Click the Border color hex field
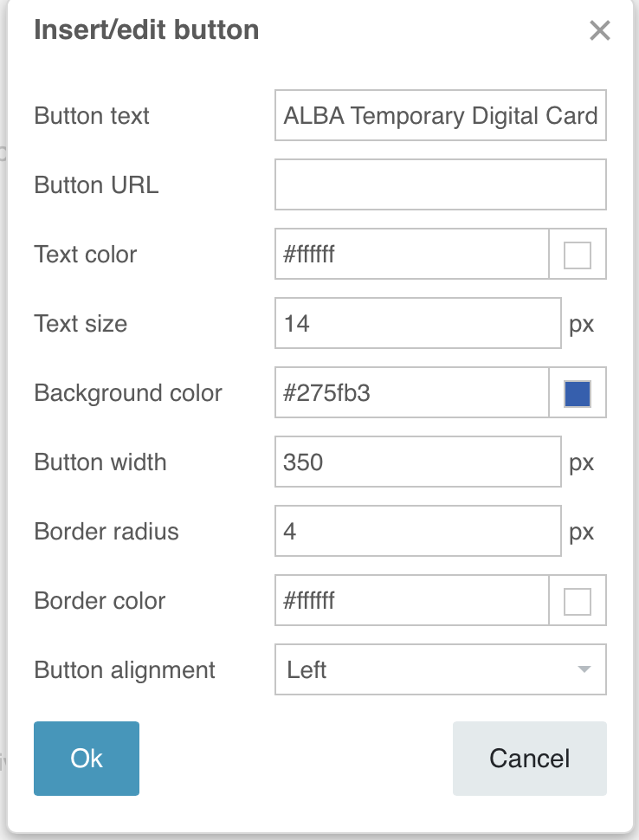The image size is (639, 840). pos(411,600)
